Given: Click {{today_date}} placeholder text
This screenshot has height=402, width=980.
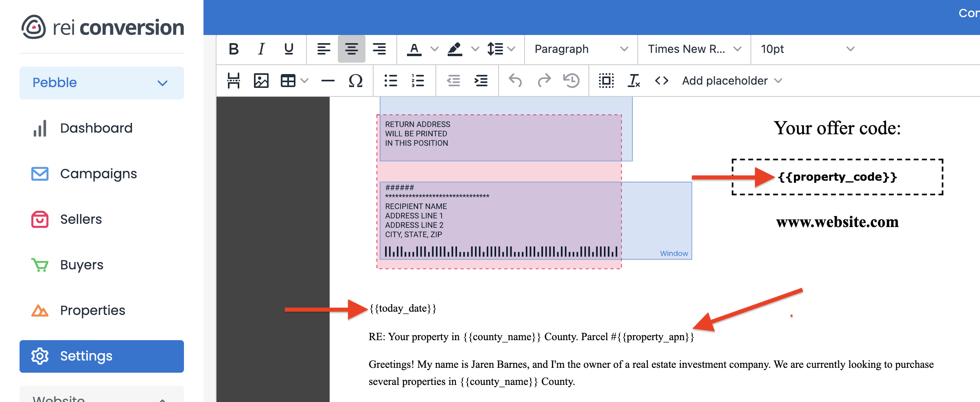Looking at the screenshot, I should (402, 308).
